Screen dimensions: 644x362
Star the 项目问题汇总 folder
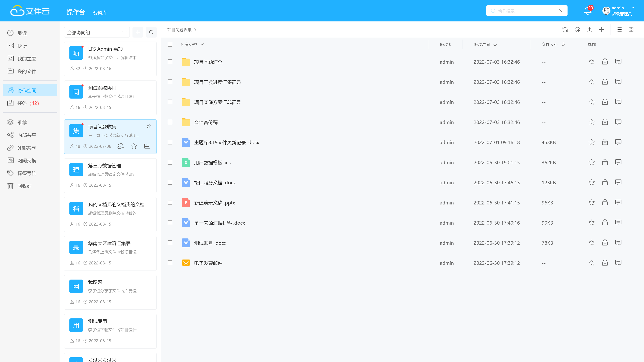591,62
